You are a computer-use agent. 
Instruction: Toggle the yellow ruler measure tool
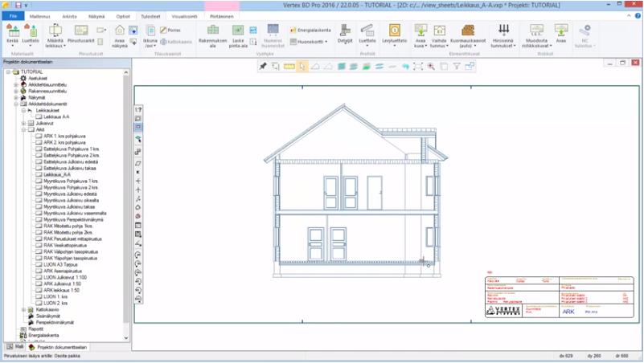tap(289, 66)
